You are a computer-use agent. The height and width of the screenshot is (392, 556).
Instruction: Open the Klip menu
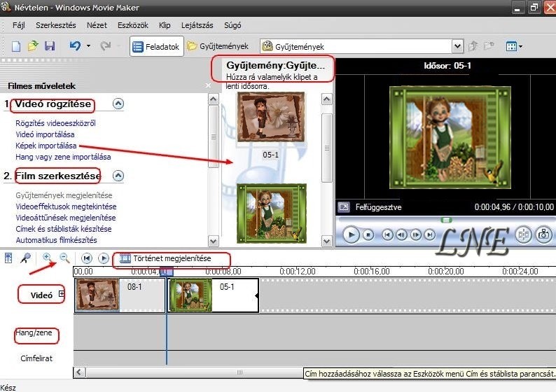pos(165,25)
